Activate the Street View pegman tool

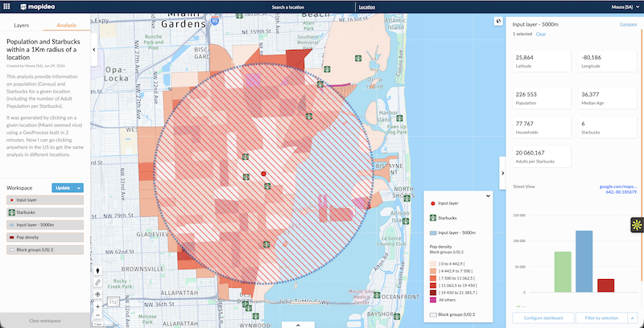click(x=97, y=271)
